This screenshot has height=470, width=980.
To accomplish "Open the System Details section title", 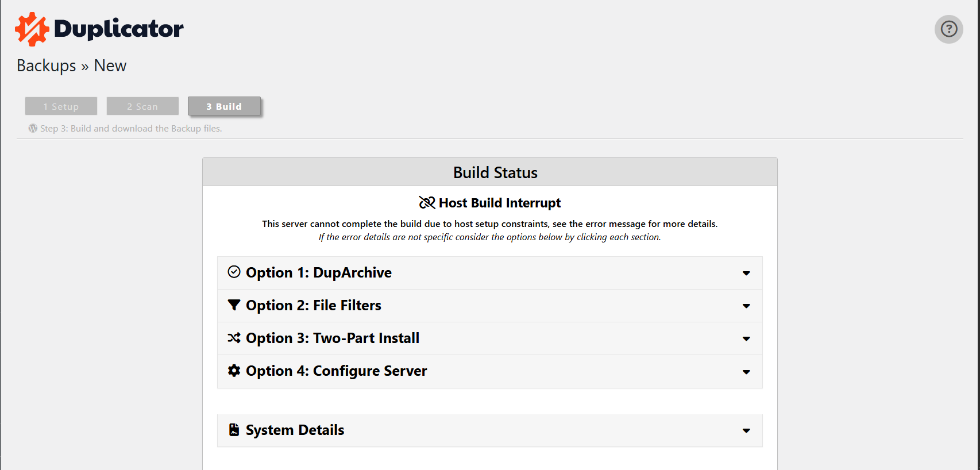I will click(x=295, y=430).
